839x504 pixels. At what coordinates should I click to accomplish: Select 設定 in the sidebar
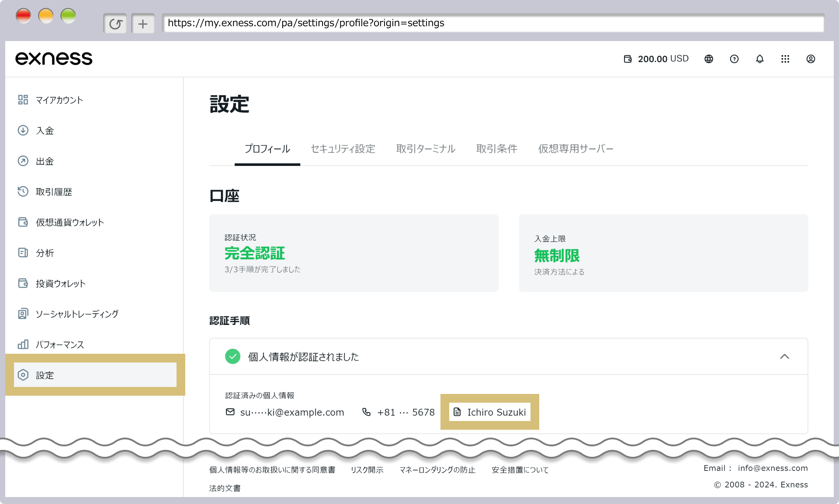[x=95, y=375]
